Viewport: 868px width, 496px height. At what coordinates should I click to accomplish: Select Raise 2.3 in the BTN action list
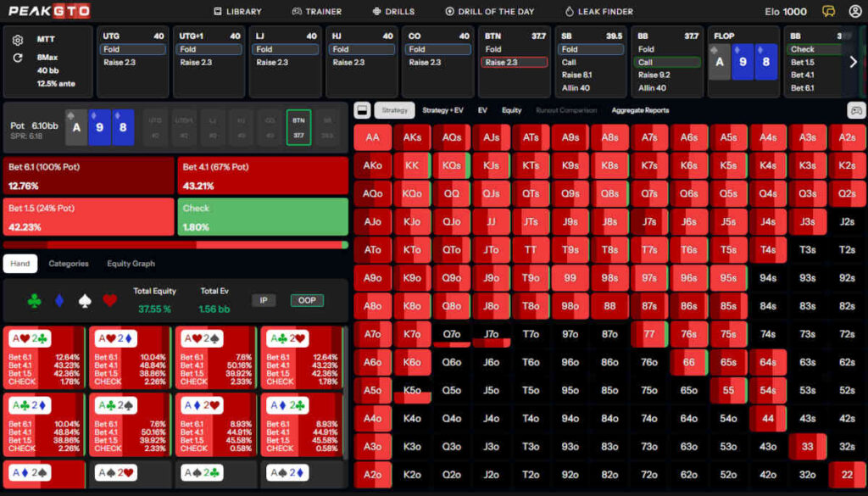[x=514, y=63]
